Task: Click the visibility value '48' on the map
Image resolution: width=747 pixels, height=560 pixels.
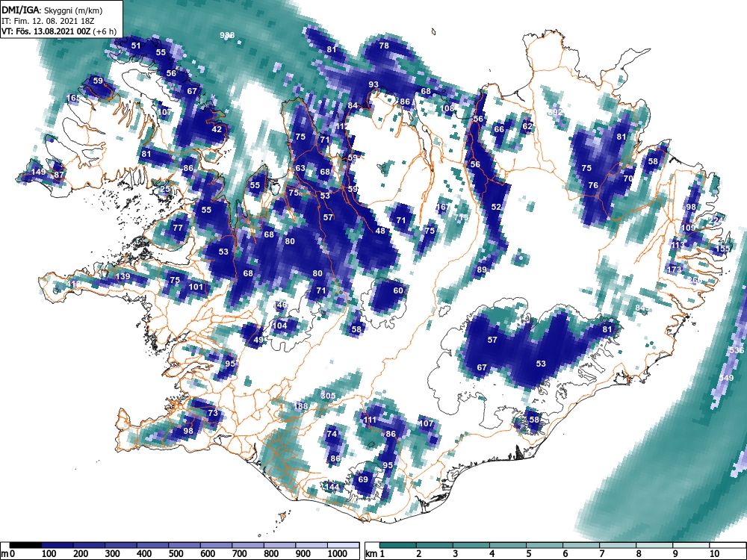Action: coord(380,231)
